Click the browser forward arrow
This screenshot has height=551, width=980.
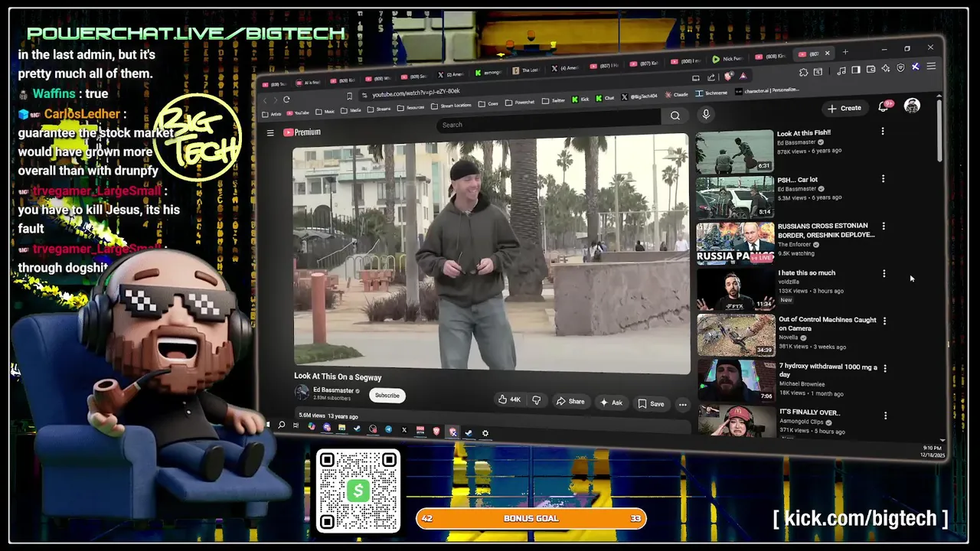tap(276, 100)
